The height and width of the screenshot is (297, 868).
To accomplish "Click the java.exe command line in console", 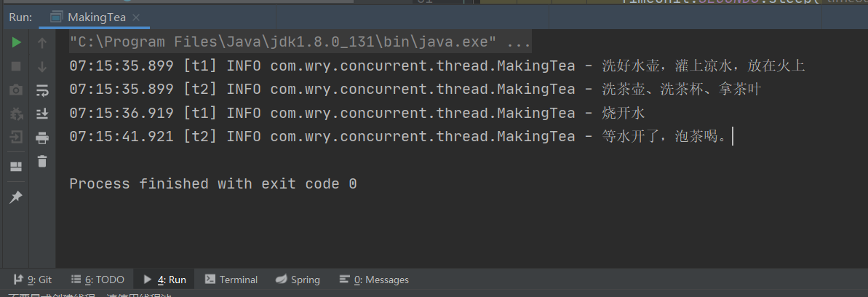I will click(300, 42).
